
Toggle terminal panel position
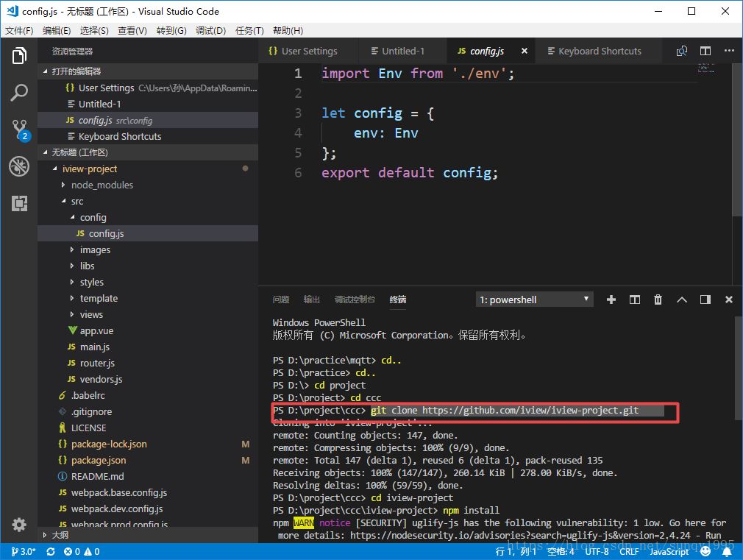[705, 300]
